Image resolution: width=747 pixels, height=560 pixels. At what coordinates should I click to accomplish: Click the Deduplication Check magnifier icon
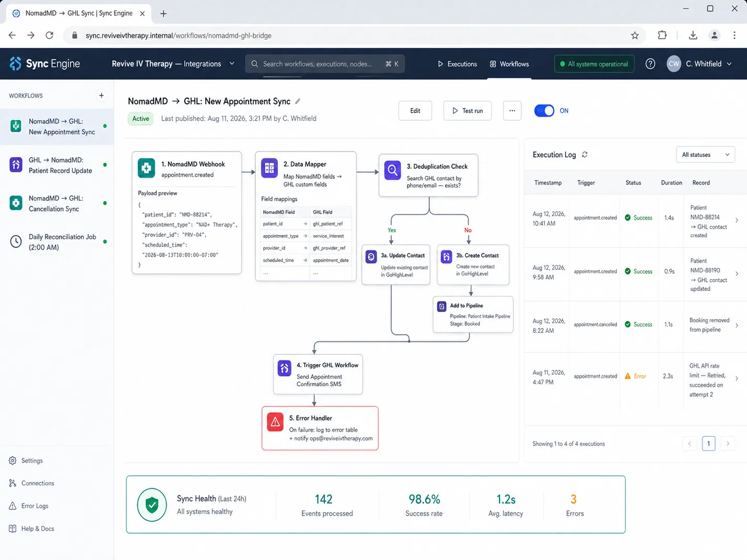[393, 170]
